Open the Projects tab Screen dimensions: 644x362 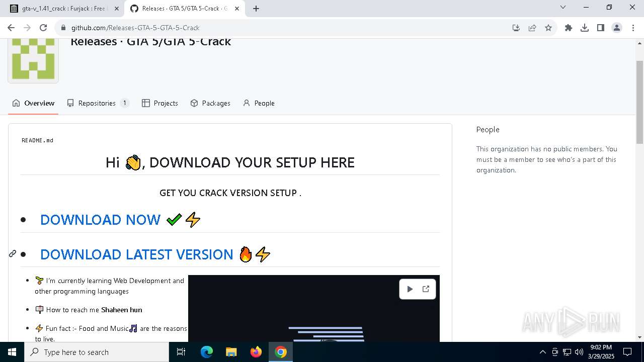coord(160,103)
